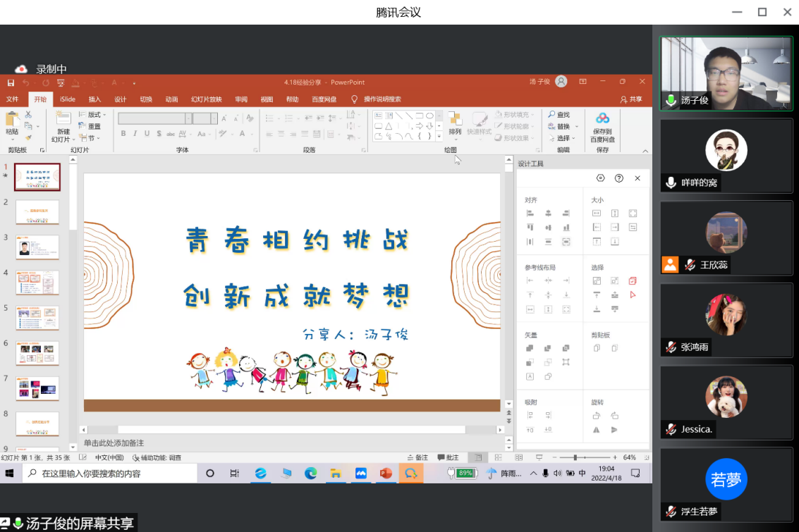Toggle Italic formatting in font group
799x532 pixels.
(x=135, y=134)
